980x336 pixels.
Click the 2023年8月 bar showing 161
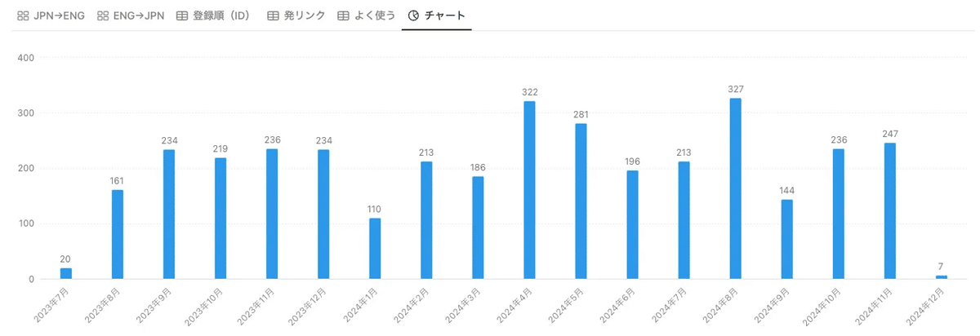118,235
